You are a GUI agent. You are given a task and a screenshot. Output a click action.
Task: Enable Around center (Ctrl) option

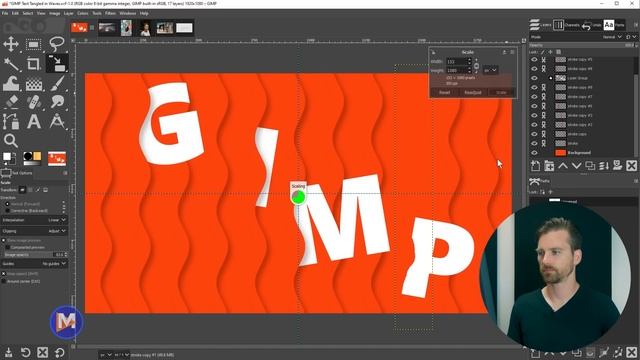coord(4,281)
